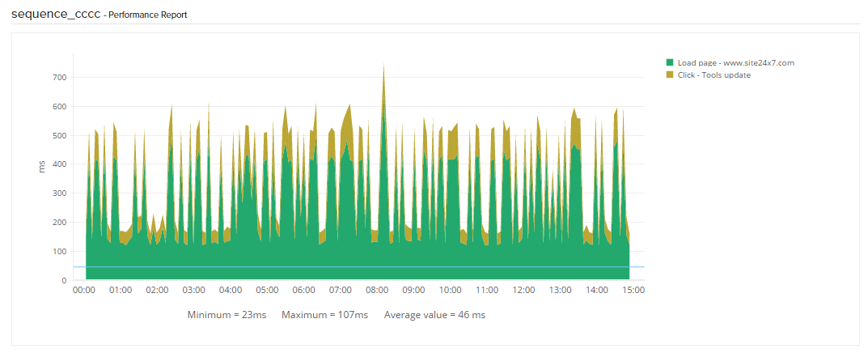Click the Performance Report subtitle text
The image size is (868, 353).
[x=148, y=15]
